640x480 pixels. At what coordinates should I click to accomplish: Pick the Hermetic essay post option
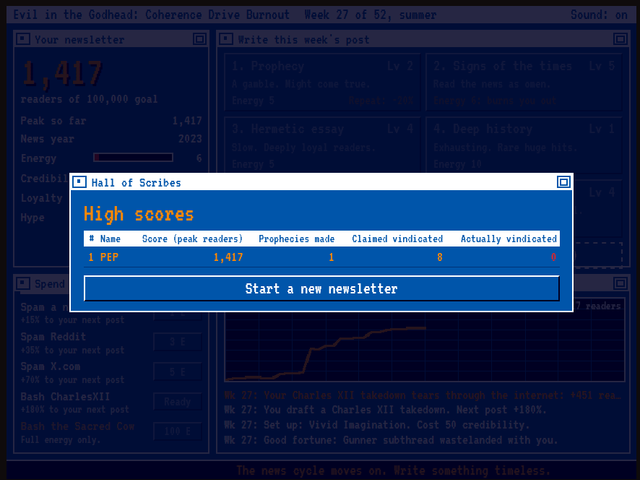click(x=322, y=146)
